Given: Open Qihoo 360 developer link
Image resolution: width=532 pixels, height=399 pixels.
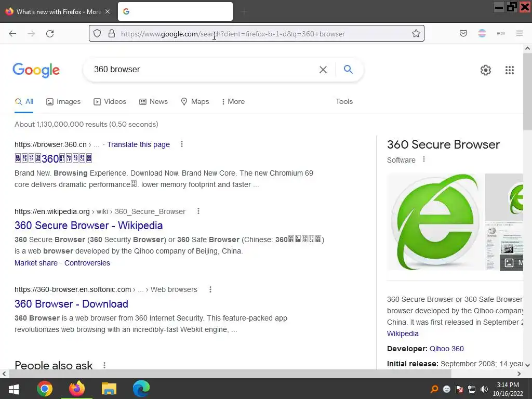Looking at the screenshot, I should click(x=446, y=349).
